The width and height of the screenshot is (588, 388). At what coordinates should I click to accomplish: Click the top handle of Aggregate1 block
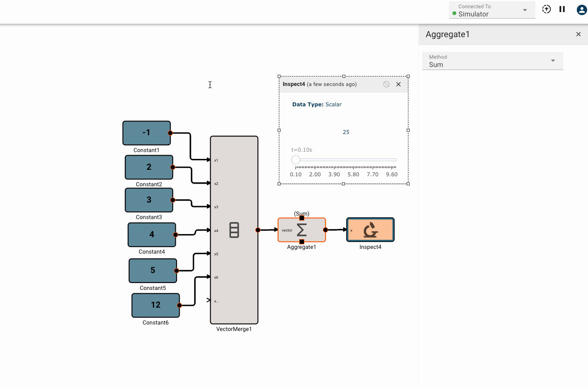(302, 218)
